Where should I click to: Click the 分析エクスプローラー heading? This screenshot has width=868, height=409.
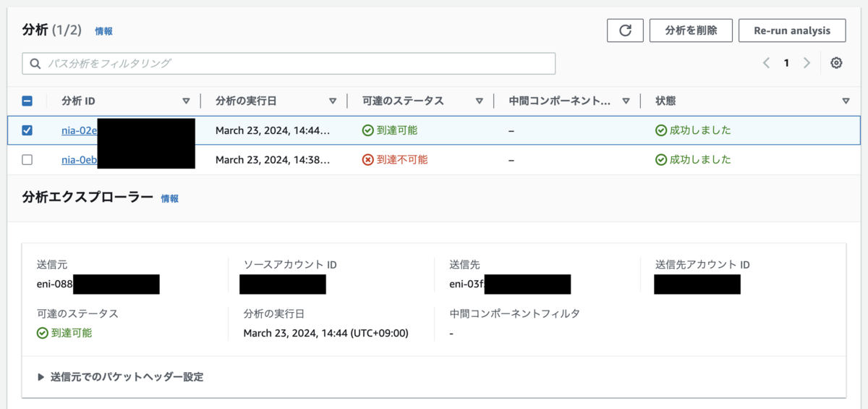click(88, 198)
